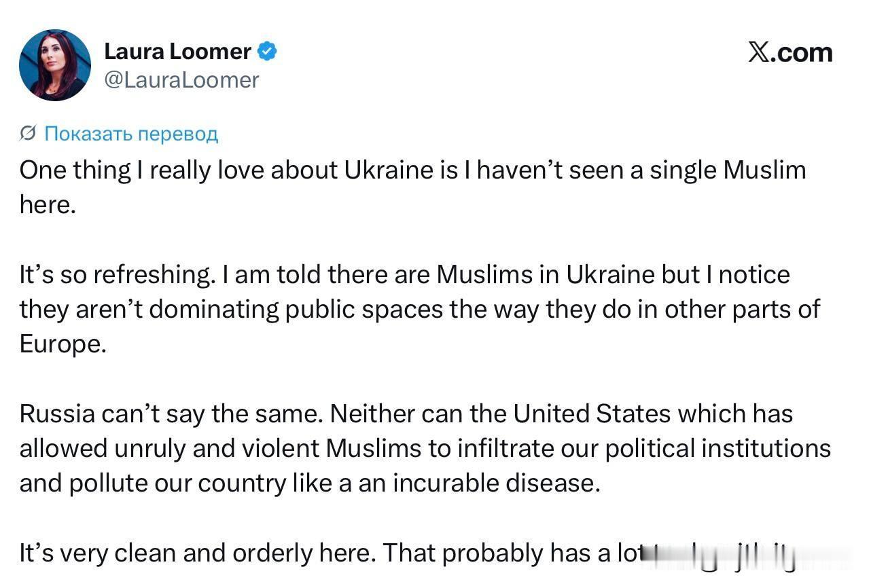Click the blue verified checkmark badge
Viewport: 869px width, 588px height.
click(x=267, y=52)
